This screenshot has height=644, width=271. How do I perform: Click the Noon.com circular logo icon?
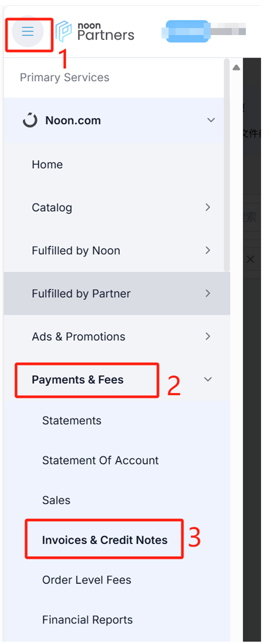point(30,120)
